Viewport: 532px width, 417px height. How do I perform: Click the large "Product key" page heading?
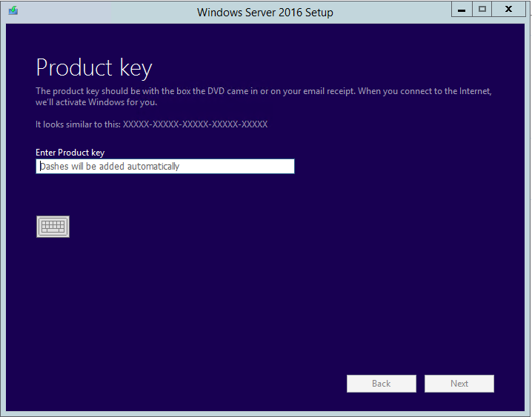[x=94, y=68]
